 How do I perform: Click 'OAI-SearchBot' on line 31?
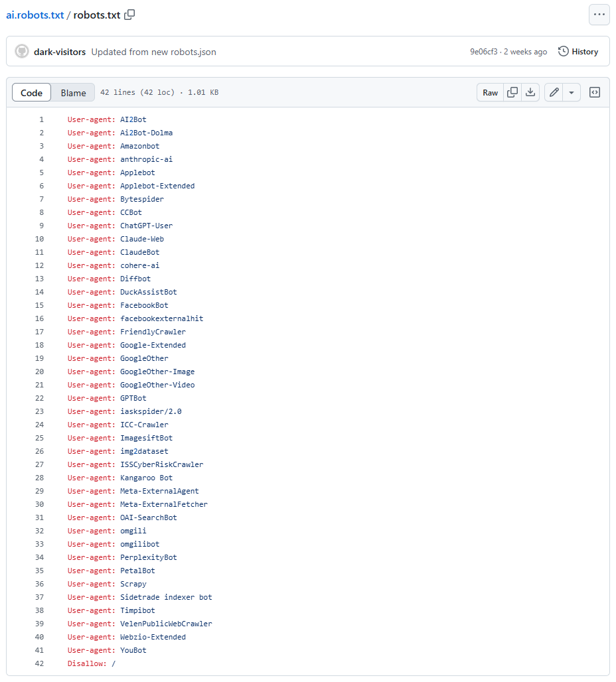pos(149,517)
